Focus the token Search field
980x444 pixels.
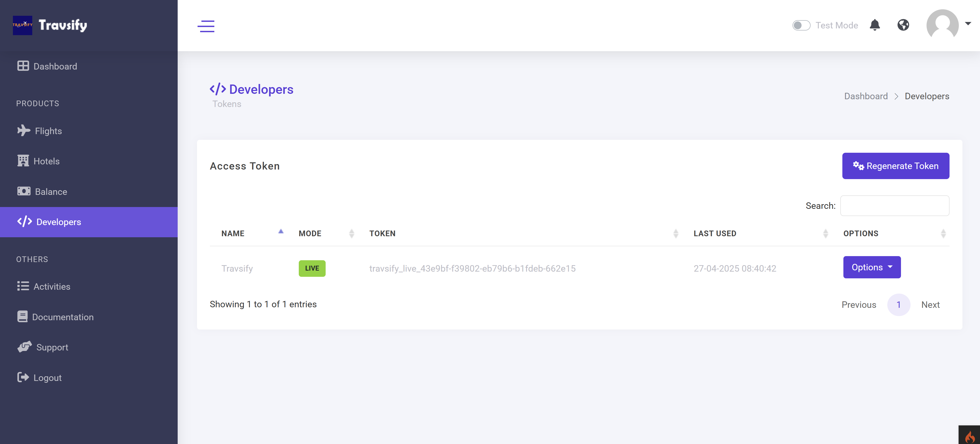click(895, 206)
